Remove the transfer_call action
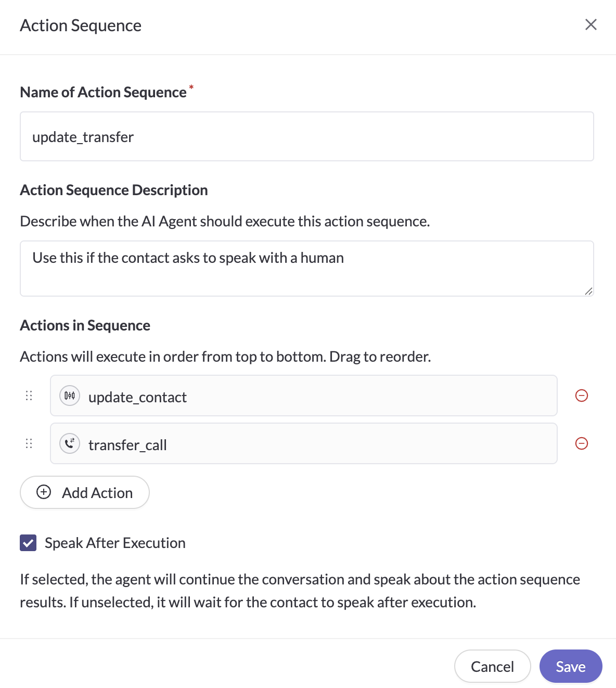The image size is (616, 688). (x=581, y=443)
